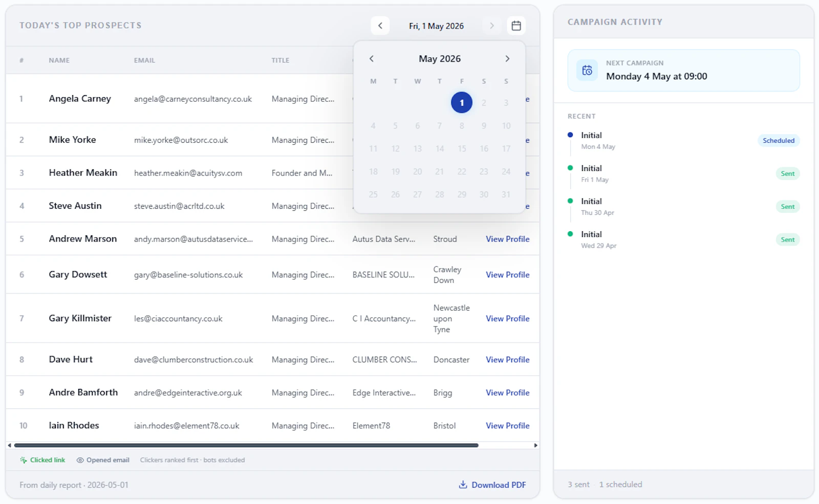Click the Next Campaign Monday 4 May card
Image resolution: width=819 pixels, height=504 pixels.
point(684,71)
